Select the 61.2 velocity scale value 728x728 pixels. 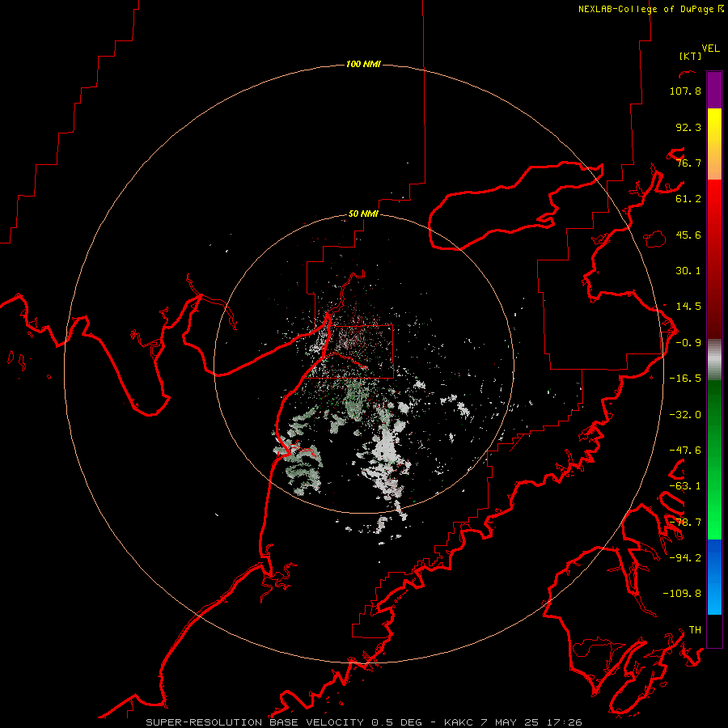pyautogui.click(x=688, y=199)
